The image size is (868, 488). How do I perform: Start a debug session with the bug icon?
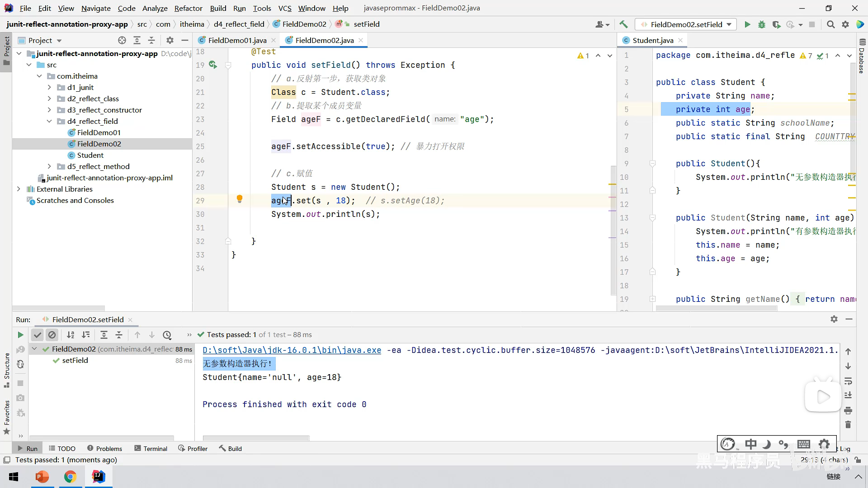(x=762, y=24)
